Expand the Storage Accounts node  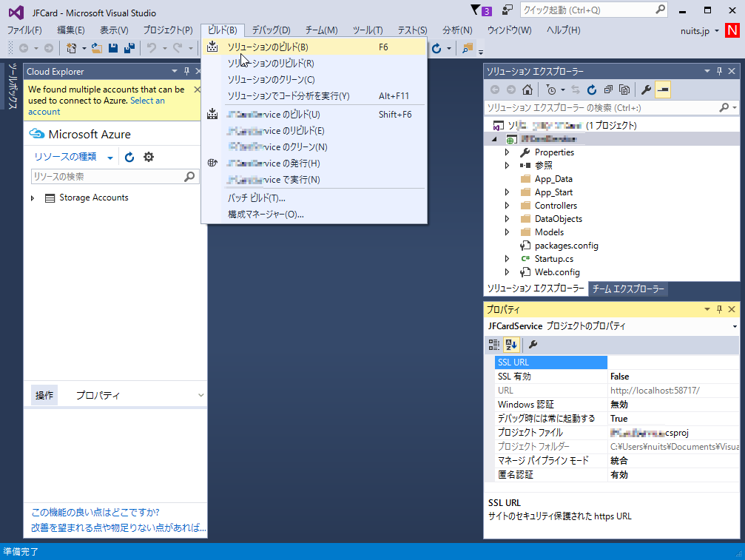click(x=33, y=198)
